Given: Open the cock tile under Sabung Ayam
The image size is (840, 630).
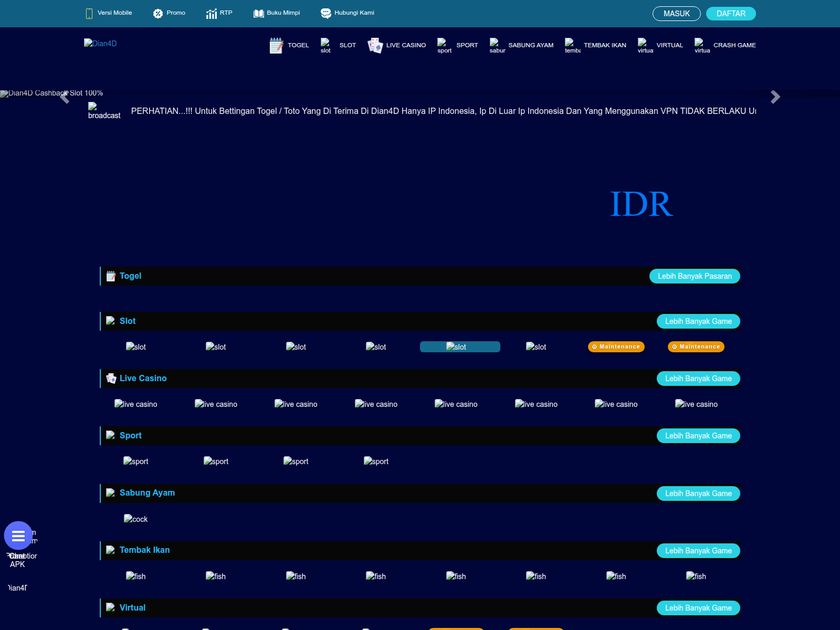Looking at the screenshot, I should click(x=136, y=519).
